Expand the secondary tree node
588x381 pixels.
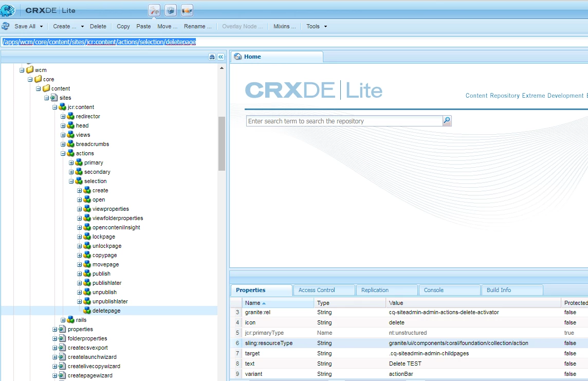(71, 172)
